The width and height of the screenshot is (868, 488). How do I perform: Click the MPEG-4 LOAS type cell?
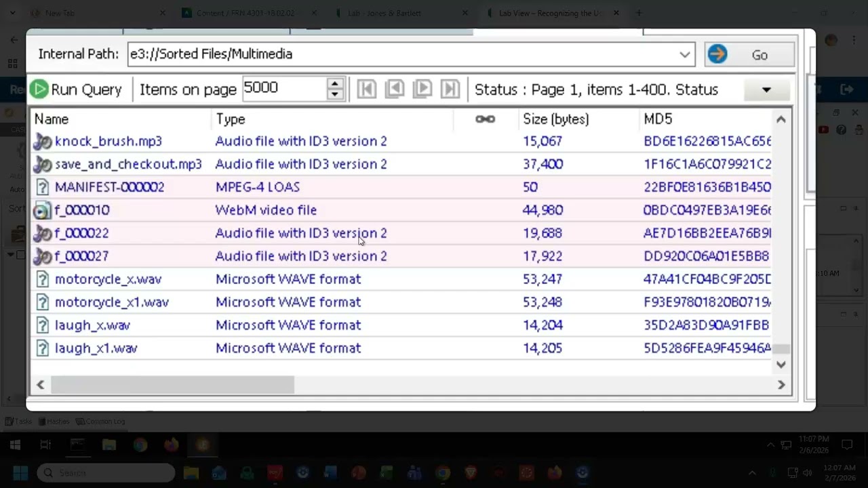tap(257, 187)
